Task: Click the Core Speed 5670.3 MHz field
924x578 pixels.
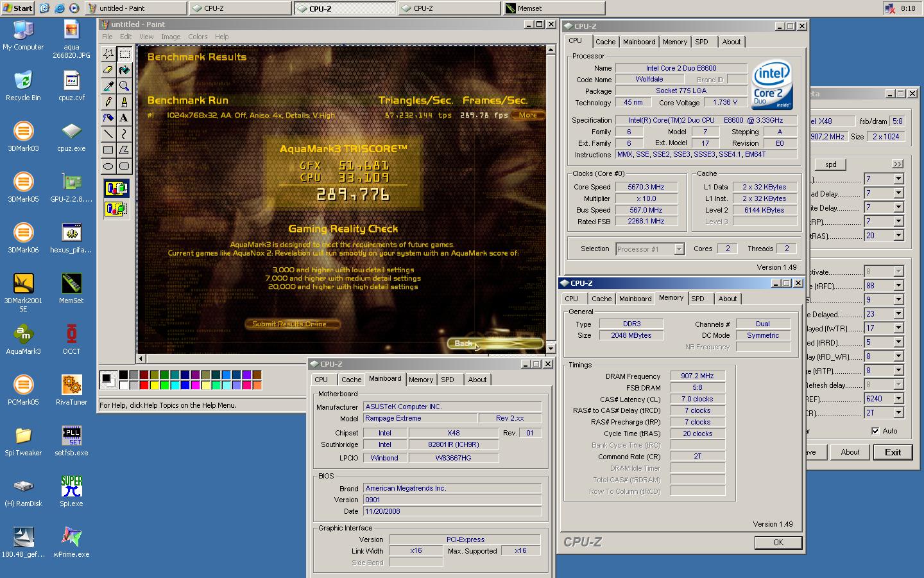Action: 646,188
